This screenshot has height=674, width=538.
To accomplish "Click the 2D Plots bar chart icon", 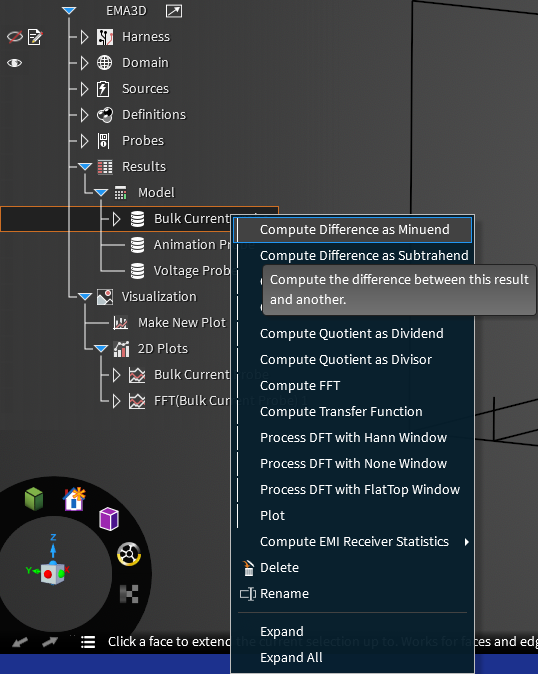I will point(121,349).
